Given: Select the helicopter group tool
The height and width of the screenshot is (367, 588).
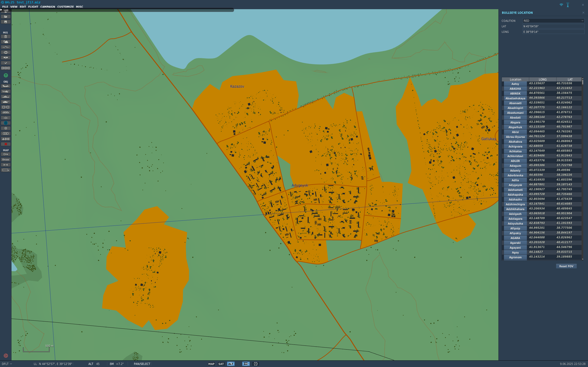Looking at the screenshot, I should pyautogui.click(x=6, y=92).
